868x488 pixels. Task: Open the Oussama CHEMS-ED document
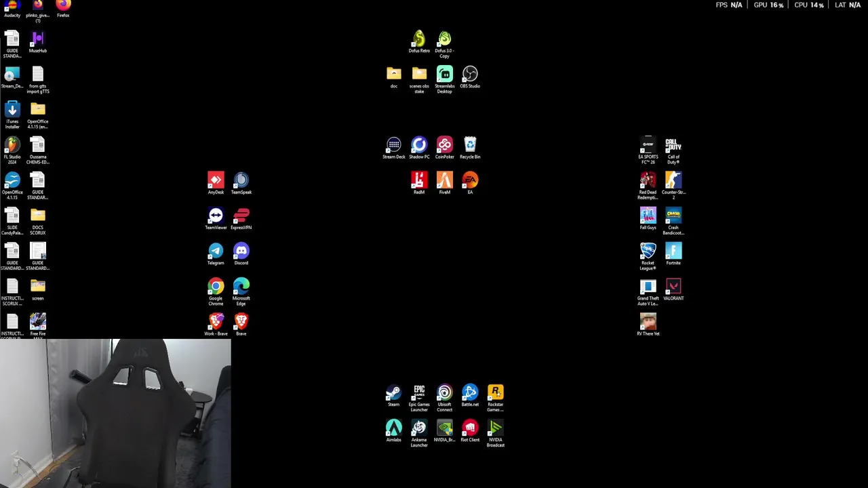tap(38, 150)
